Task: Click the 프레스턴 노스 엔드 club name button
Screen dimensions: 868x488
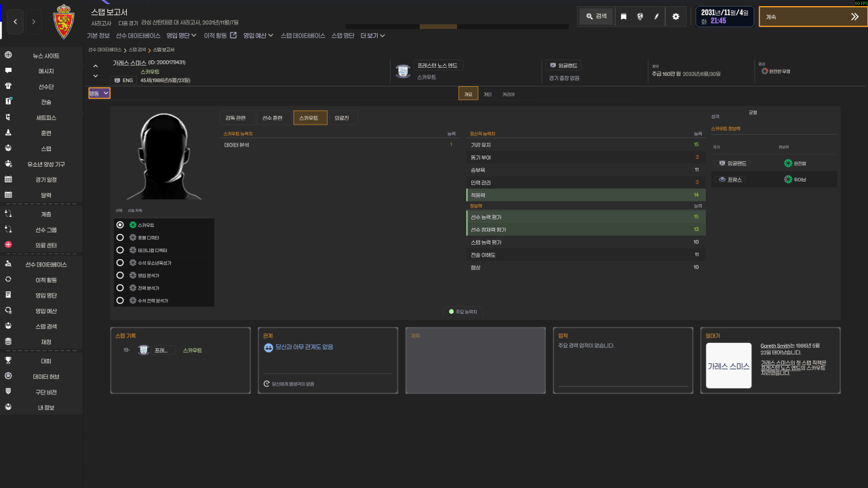Action: [x=438, y=66]
